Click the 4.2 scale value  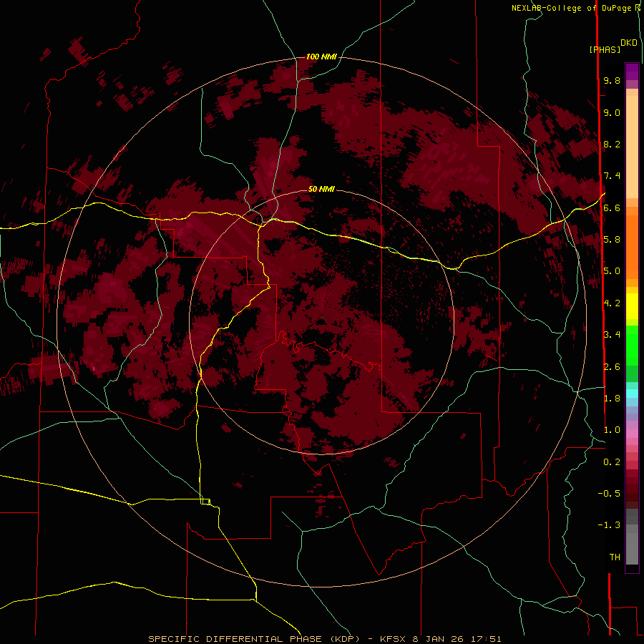[x=612, y=303]
